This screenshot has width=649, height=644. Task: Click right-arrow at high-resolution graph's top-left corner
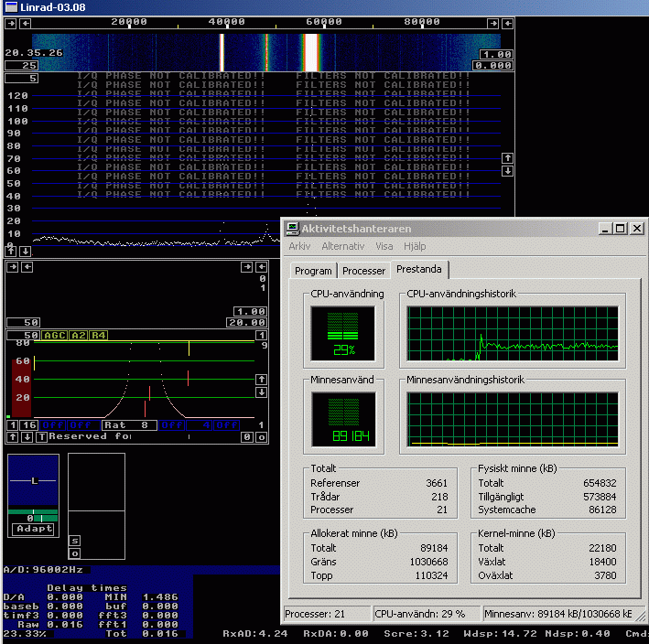tap(13, 267)
